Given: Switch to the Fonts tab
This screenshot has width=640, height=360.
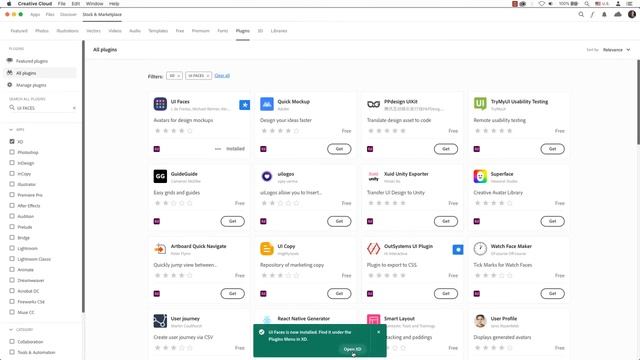Looking at the screenshot, I should pos(222,31).
